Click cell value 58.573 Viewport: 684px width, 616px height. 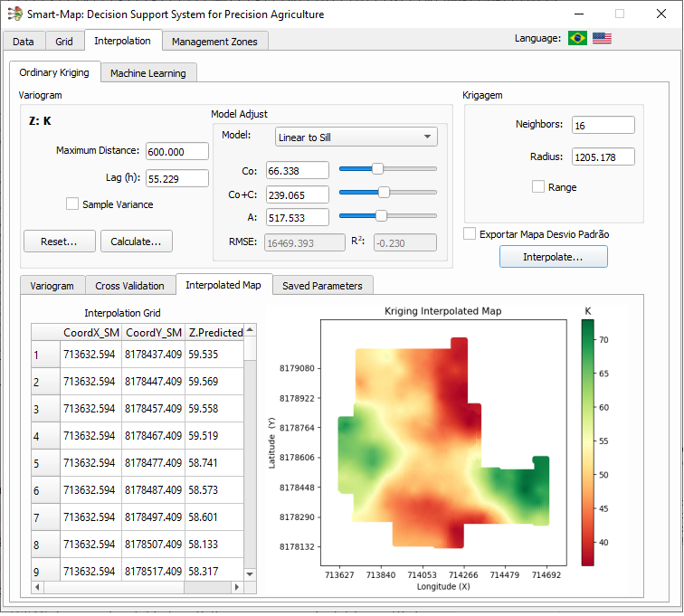[x=214, y=490]
